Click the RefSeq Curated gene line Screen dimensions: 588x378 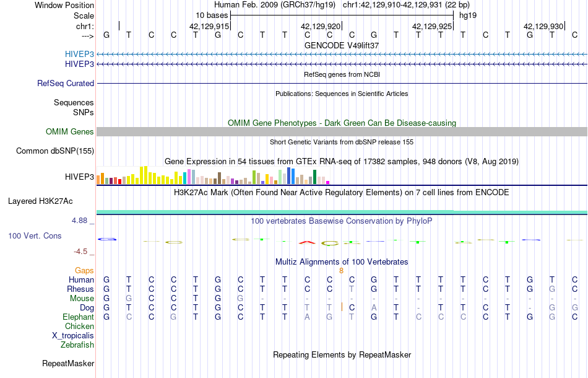[342, 83]
